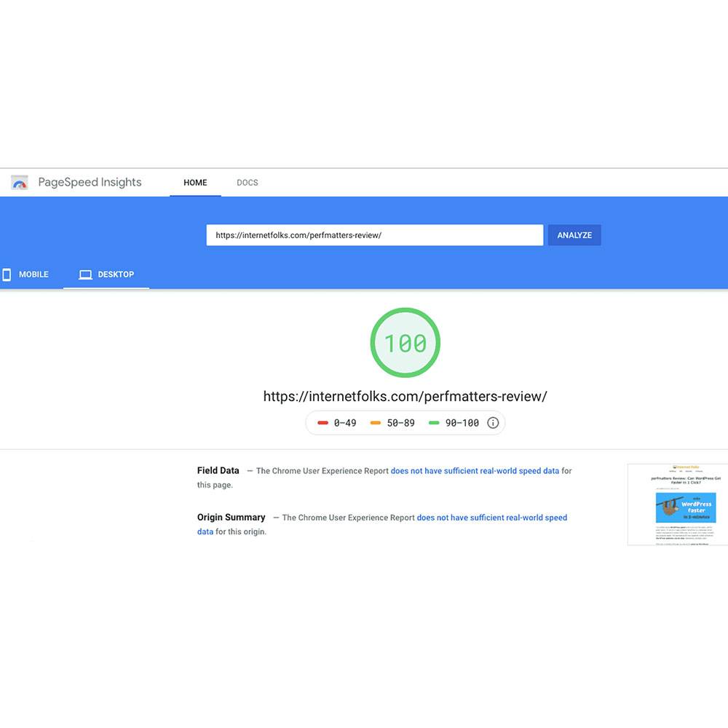Image resolution: width=728 pixels, height=728 pixels.
Task: Open the DOCS tab
Action: [x=248, y=183]
